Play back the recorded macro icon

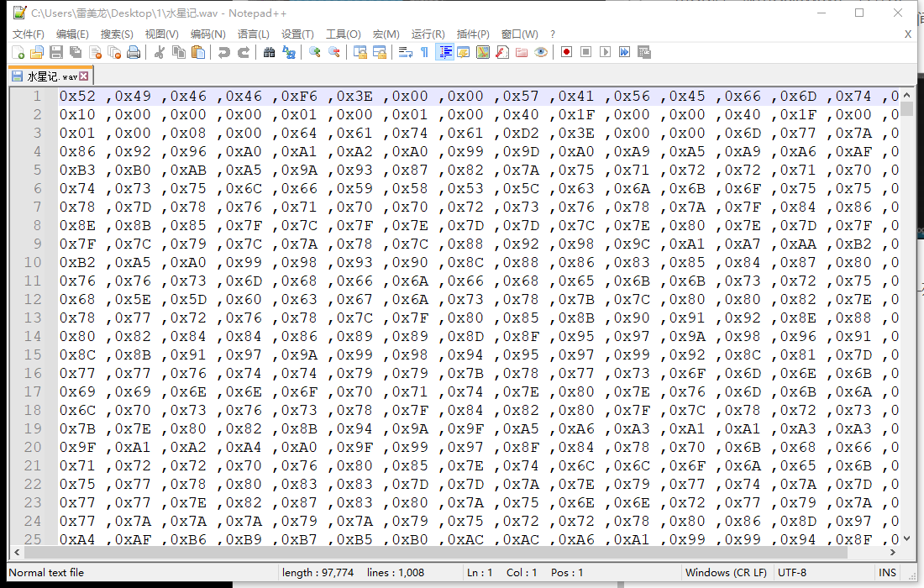click(x=605, y=52)
